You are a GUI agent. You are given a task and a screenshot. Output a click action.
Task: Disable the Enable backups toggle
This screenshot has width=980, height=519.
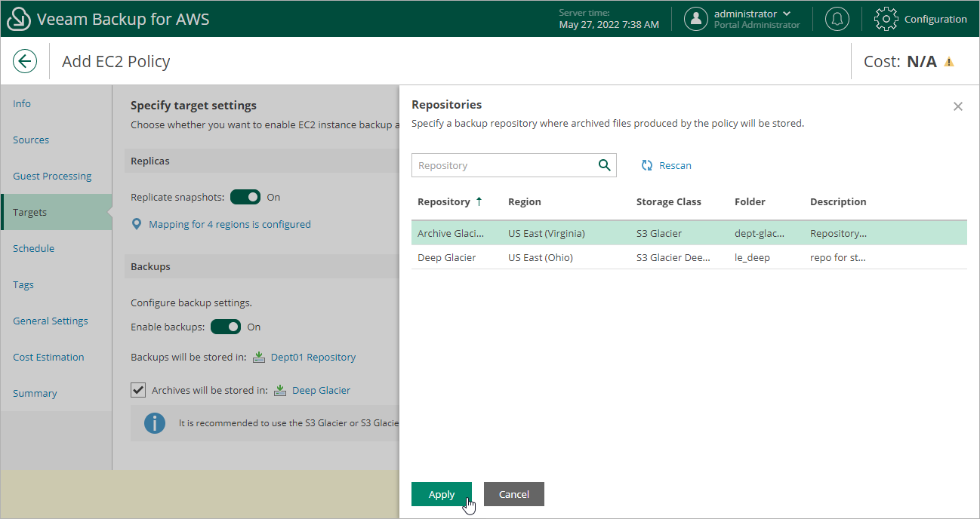click(226, 327)
